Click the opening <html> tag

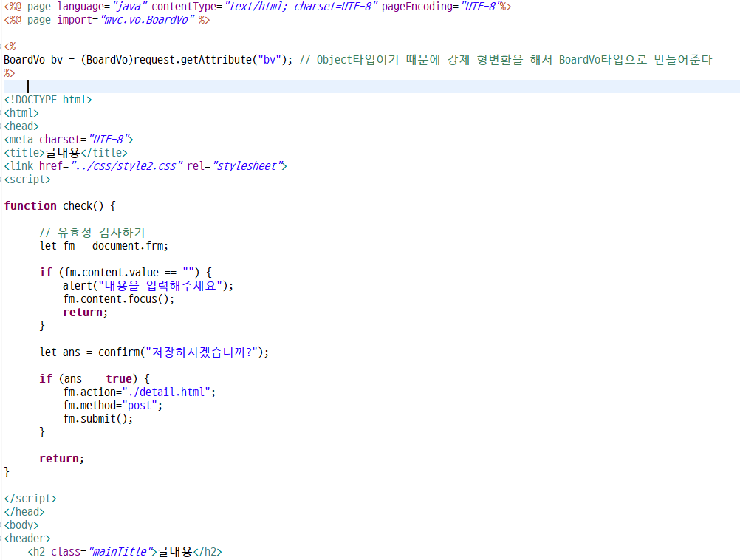click(21, 113)
